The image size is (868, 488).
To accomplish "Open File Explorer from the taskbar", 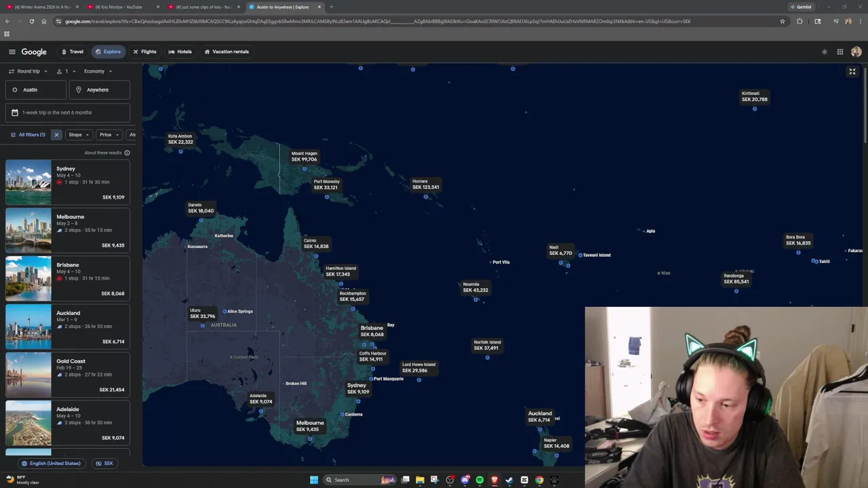I will click(x=420, y=480).
